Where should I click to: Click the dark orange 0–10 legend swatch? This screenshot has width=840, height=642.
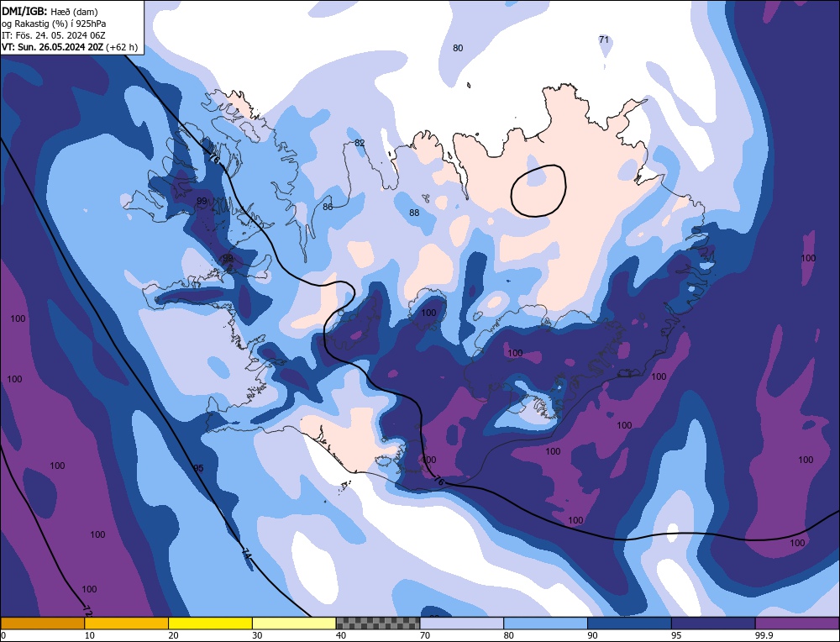42,623
